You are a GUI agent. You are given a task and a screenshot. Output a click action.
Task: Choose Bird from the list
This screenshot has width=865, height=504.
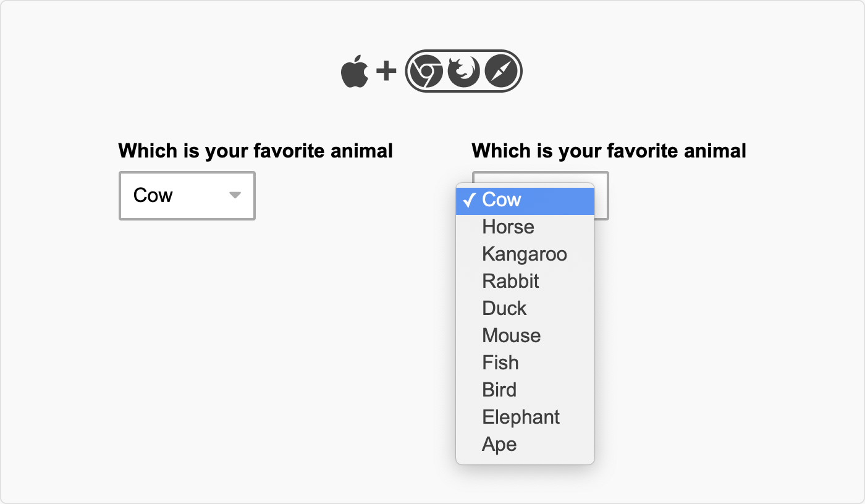(525, 390)
